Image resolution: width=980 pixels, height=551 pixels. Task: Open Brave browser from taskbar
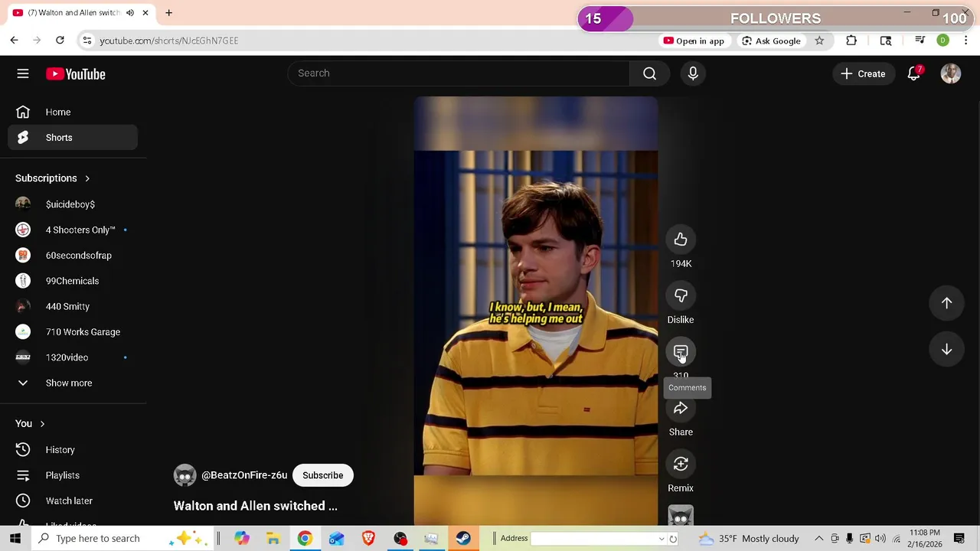coord(368,539)
